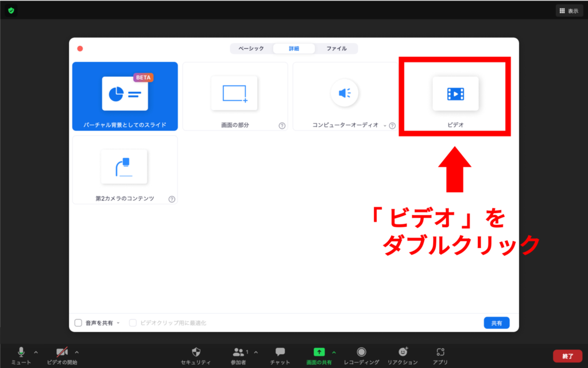Click the blue 共有 button
Image resolution: width=588 pixels, height=368 pixels.
(x=497, y=323)
